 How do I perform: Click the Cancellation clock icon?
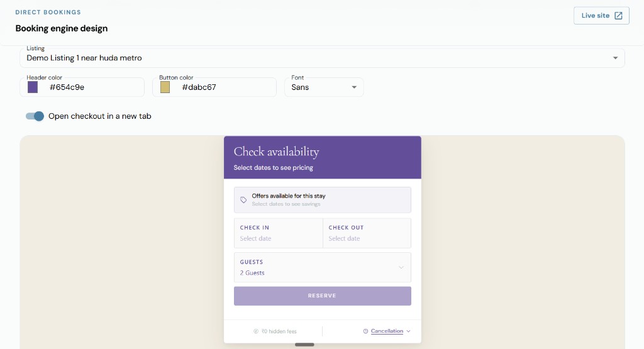click(x=365, y=331)
